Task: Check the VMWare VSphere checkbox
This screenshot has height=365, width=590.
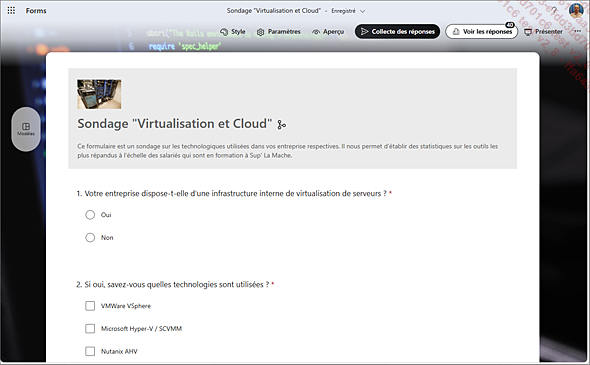Action: (x=90, y=306)
